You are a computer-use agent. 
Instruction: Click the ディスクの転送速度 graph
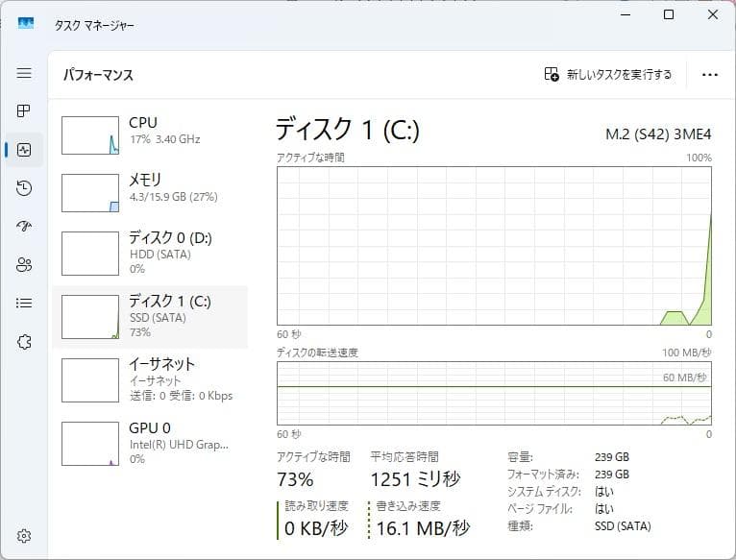[494, 394]
